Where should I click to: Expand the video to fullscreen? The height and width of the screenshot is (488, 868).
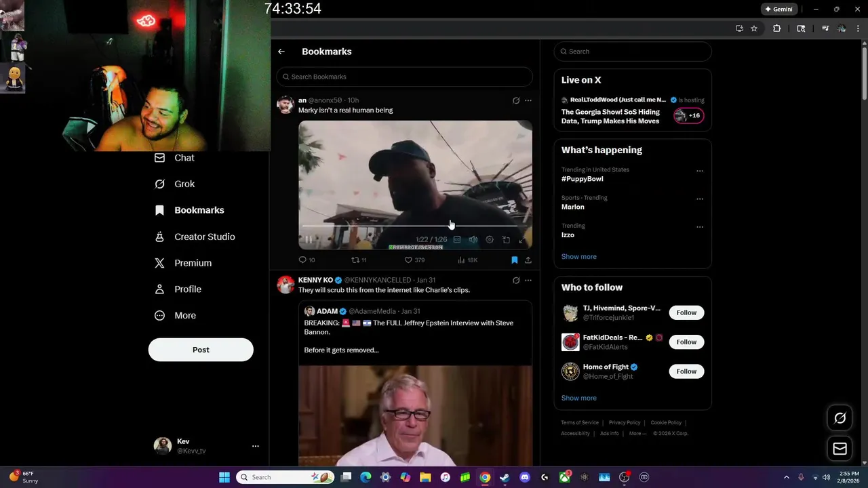[x=522, y=239]
